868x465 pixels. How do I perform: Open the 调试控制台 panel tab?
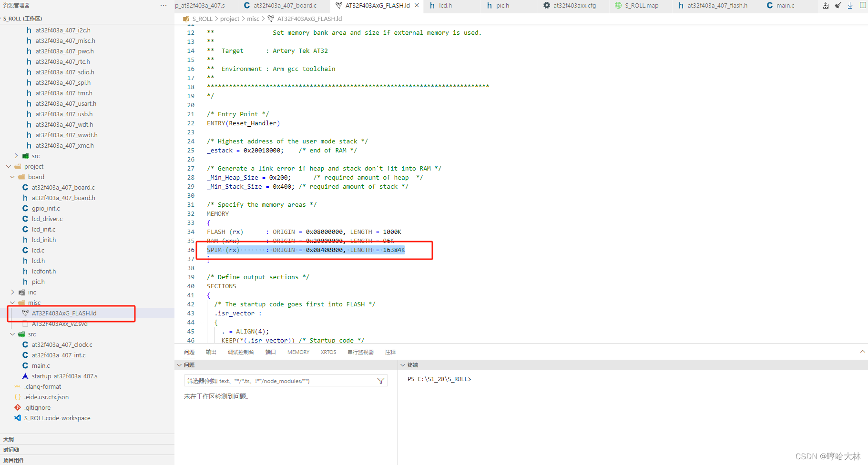click(241, 352)
